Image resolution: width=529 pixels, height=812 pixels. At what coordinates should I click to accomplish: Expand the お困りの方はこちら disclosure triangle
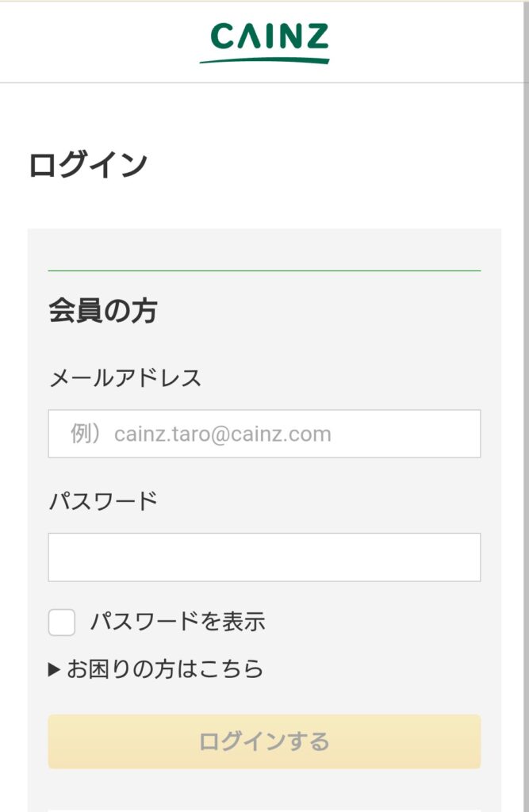54,670
